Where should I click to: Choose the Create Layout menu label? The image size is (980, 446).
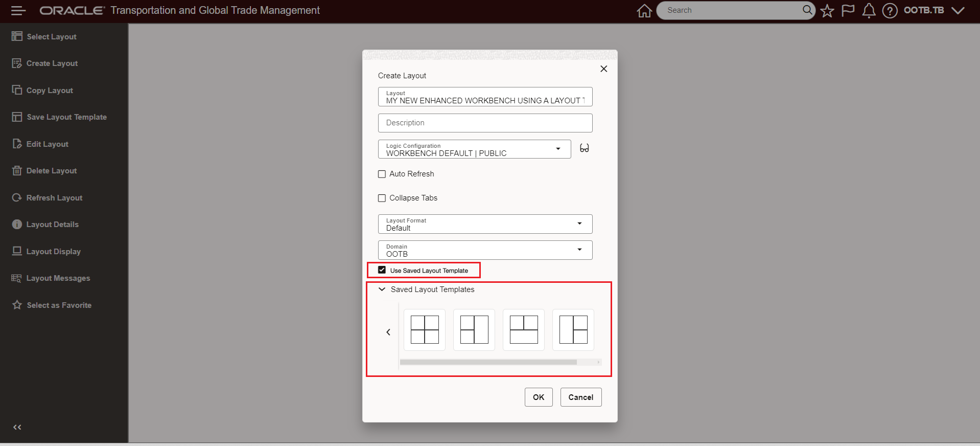[52, 63]
